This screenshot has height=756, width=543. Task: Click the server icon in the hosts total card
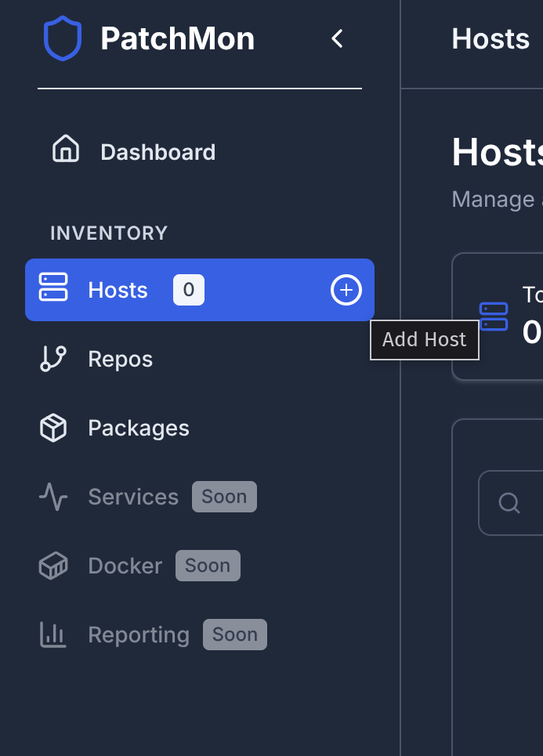tap(494, 316)
